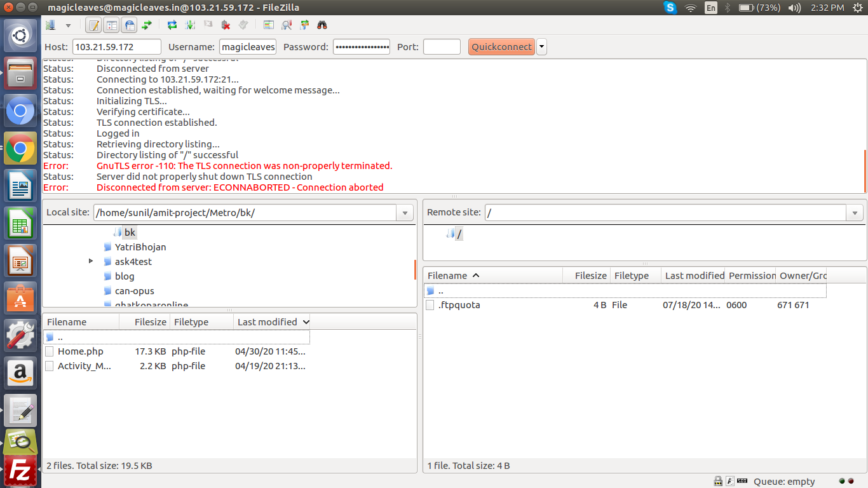This screenshot has height=488, width=868.
Task: Toggle the remote directory tree view
Action: click(x=130, y=25)
